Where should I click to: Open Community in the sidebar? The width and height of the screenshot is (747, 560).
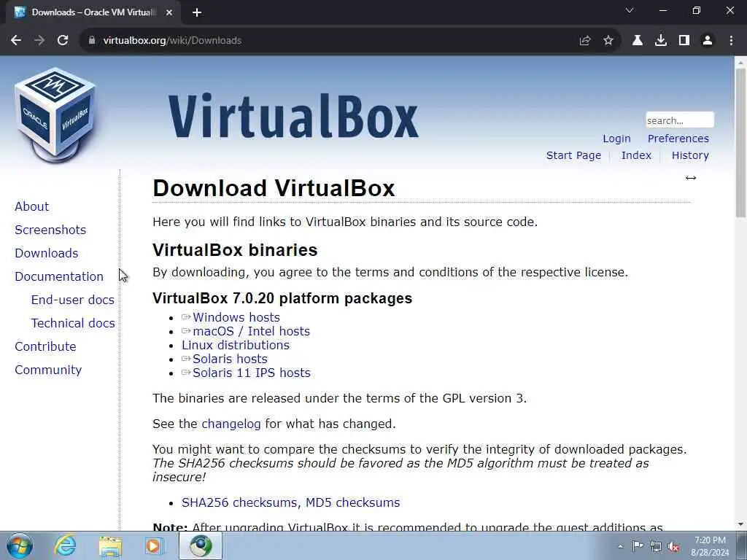[48, 370]
